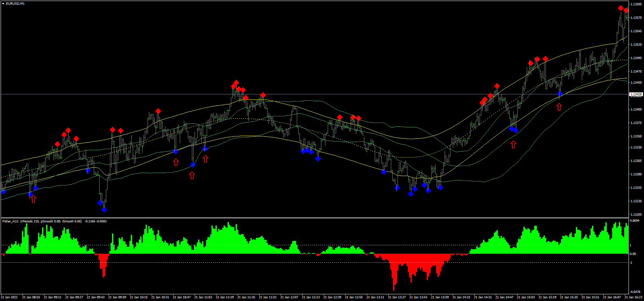This screenshot has height=301, width=644.
Task: Click the 1.13205 price scale label
Action: point(636,214)
